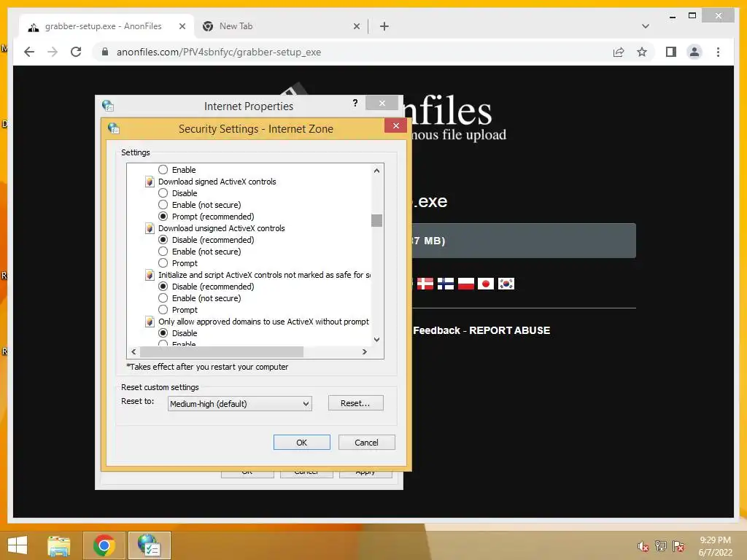
Task: Click the Download signed ActiveX controls shield icon
Action: 150,182
